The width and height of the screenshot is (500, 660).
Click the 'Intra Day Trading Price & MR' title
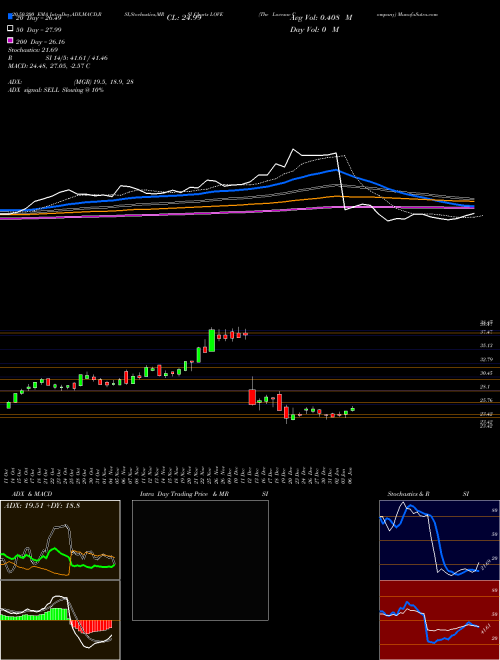tap(184, 494)
